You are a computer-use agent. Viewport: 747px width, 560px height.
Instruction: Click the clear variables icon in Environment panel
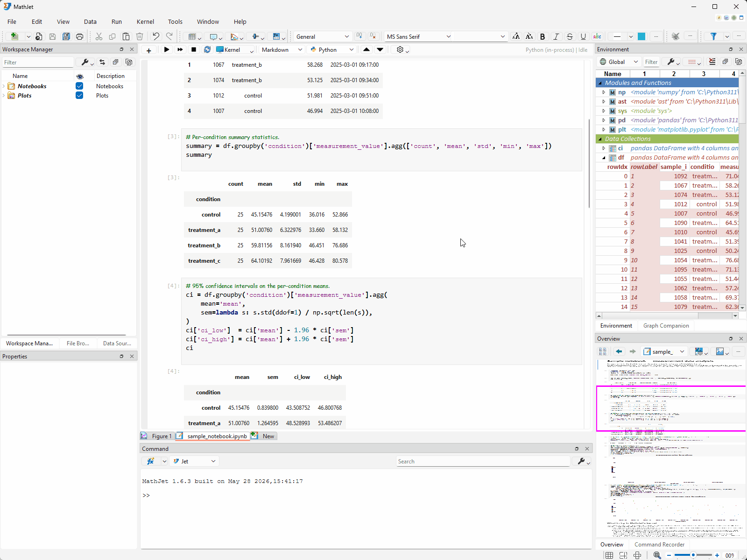(x=712, y=62)
